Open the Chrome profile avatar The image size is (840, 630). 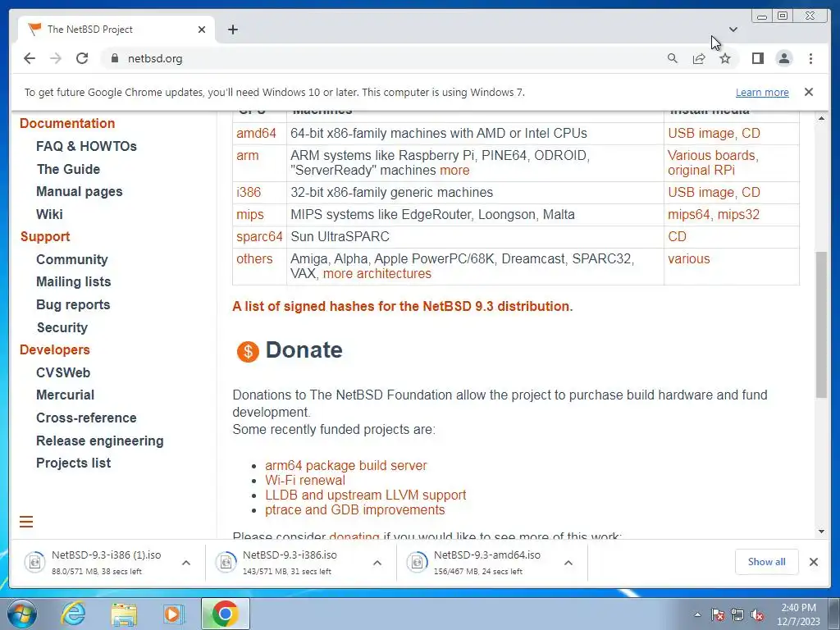click(x=783, y=58)
